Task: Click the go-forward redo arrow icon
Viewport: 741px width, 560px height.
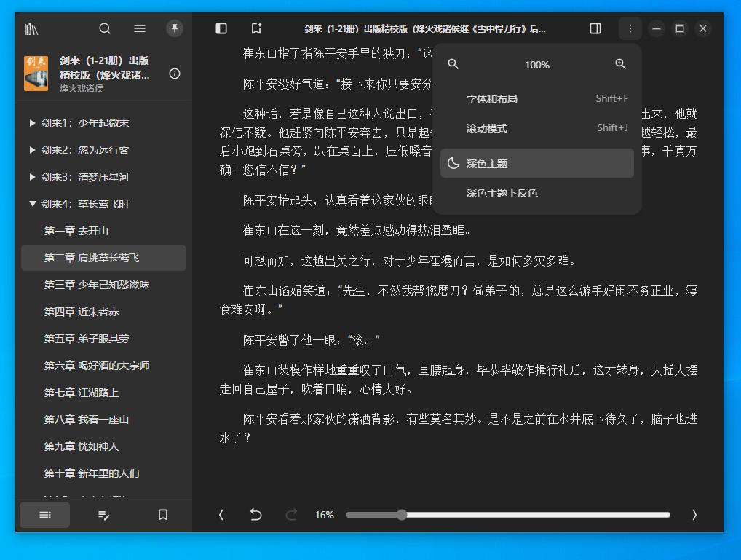Action: point(292,515)
